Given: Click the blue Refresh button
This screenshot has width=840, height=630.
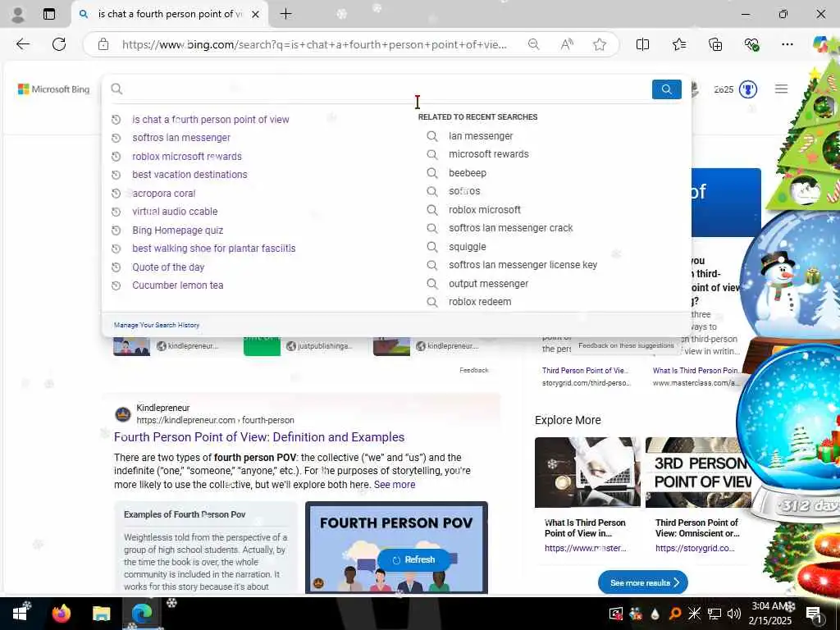Looking at the screenshot, I should (x=413, y=559).
